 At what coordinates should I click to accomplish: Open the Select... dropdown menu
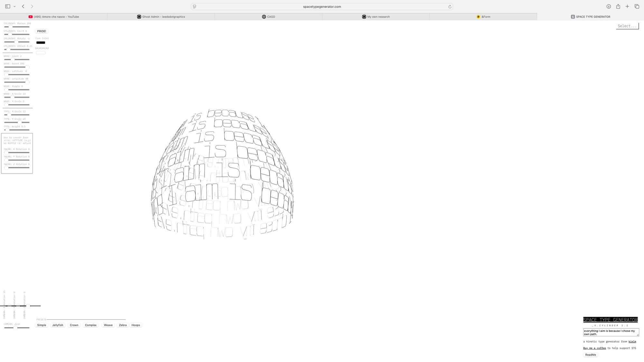coord(627,26)
